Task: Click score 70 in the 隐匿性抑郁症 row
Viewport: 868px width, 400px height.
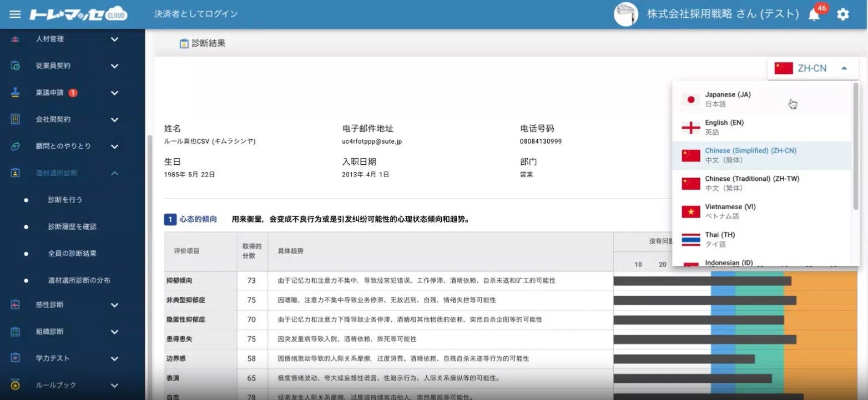Action: [x=252, y=320]
